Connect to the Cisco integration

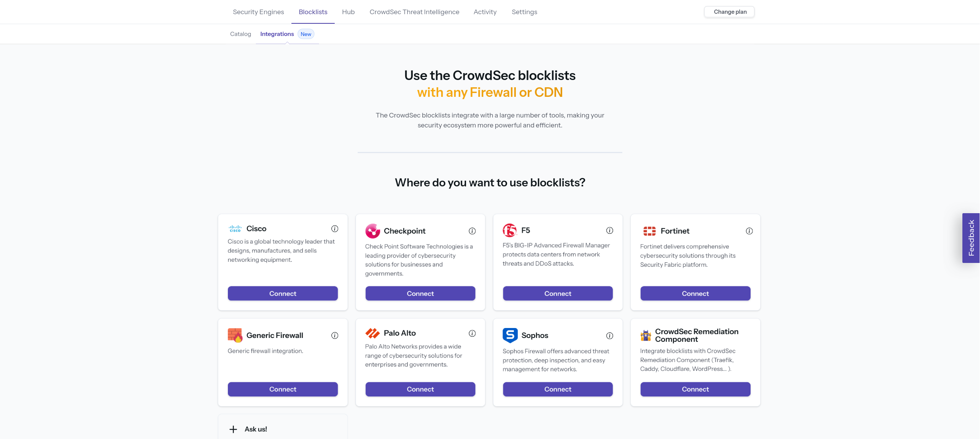click(283, 294)
